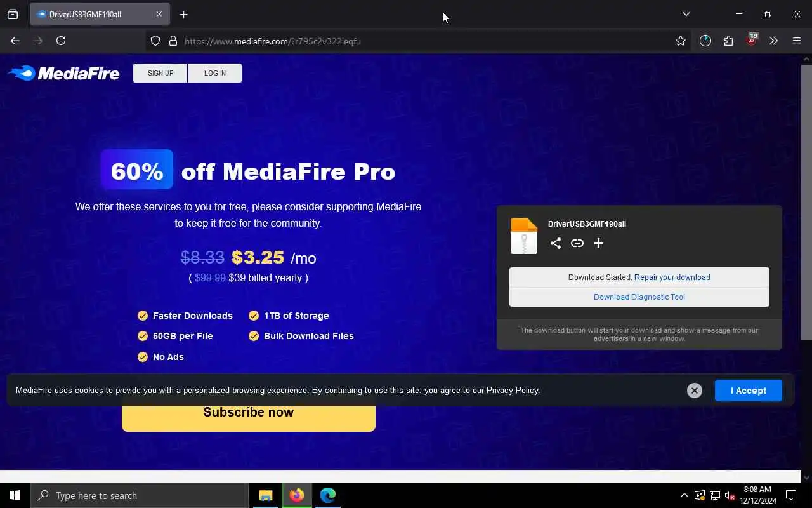Click the security tray icon

pos(699,495)
